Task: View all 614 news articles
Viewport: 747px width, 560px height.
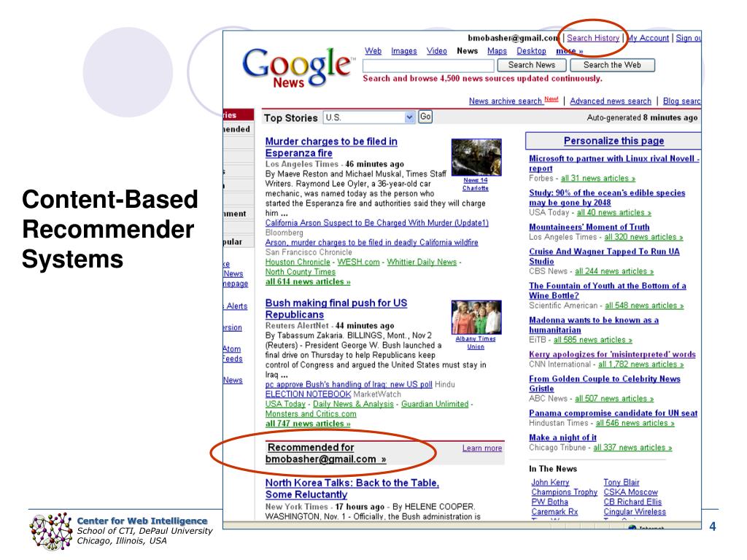Action: click(308, 281)
